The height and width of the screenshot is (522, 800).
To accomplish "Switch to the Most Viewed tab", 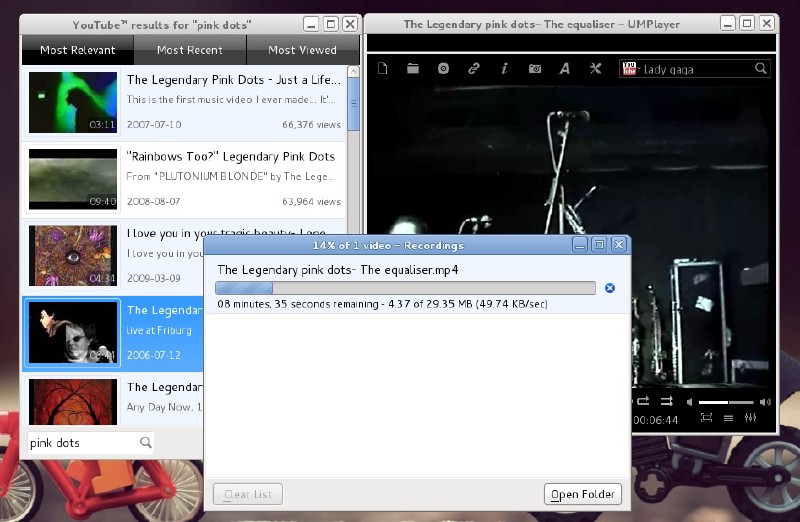I will pos(303,50).
